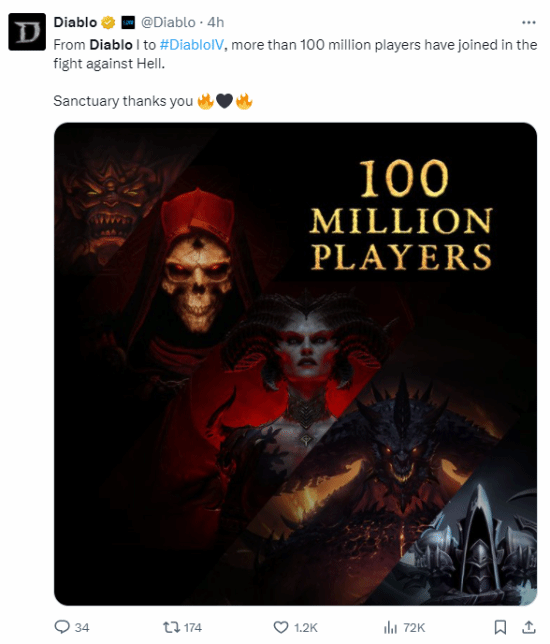The image size is (550, 644).
Task: Bookmark this Diablo post
Action: pos(500,627)
